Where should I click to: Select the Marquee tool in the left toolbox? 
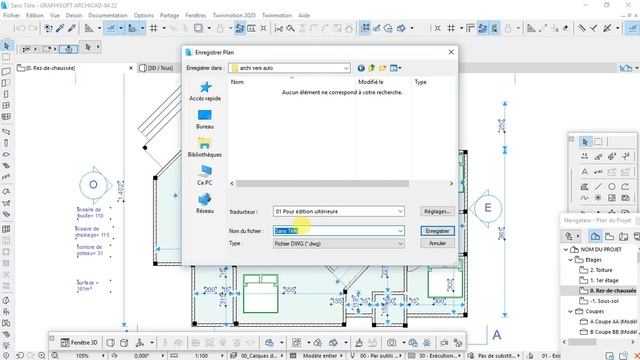(x=6, y=57)
